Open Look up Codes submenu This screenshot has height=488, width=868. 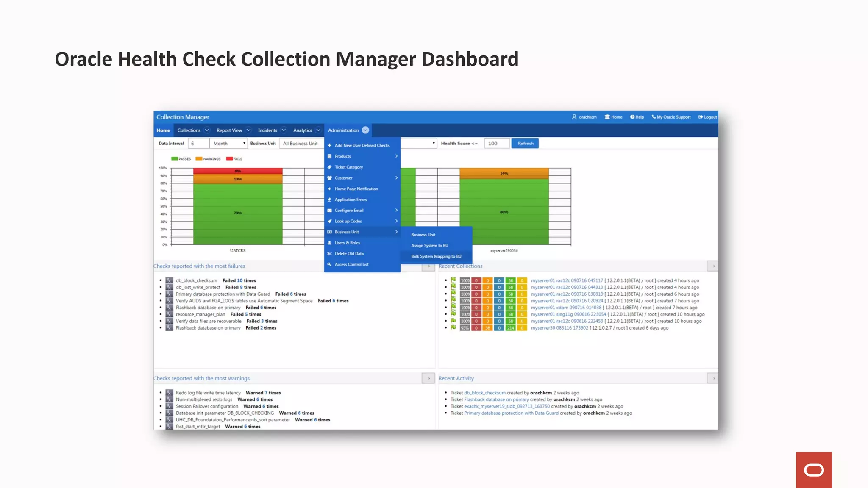coord(362,221)
